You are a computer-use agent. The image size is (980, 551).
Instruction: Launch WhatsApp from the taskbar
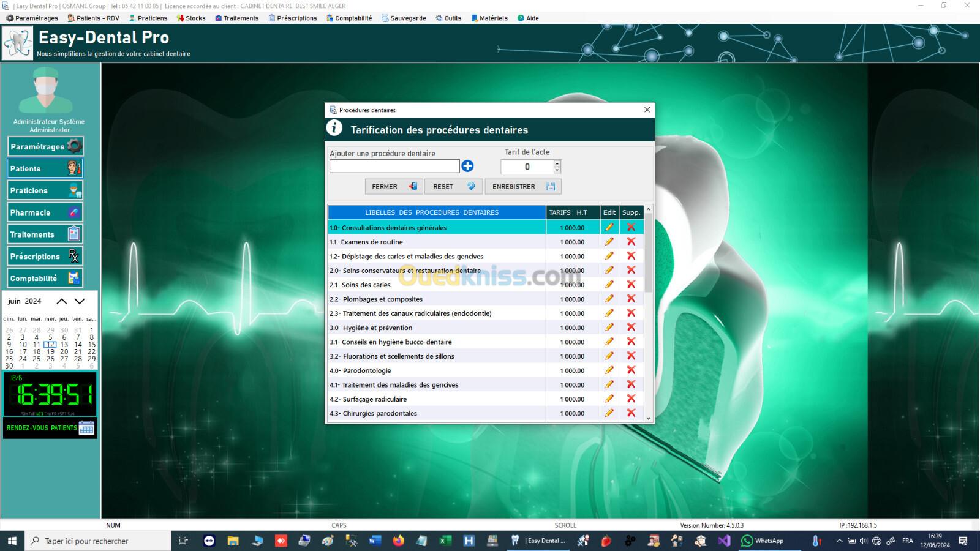(x=763, y=541)
